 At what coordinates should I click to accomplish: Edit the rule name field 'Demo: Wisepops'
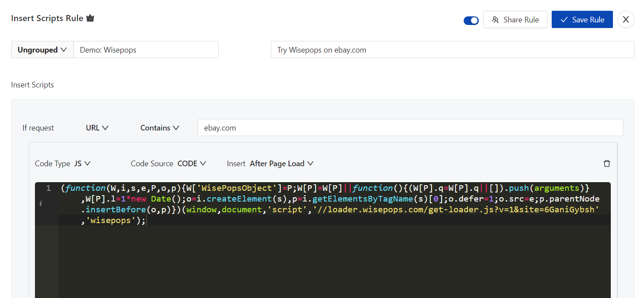(146, 50)
